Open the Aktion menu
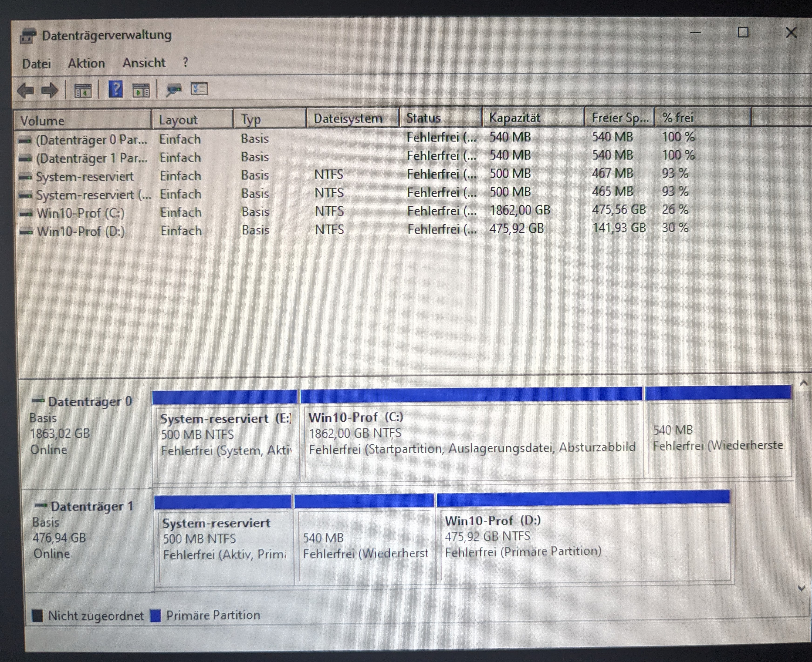This screenshot has height=662, width=812. click(86, 63)
